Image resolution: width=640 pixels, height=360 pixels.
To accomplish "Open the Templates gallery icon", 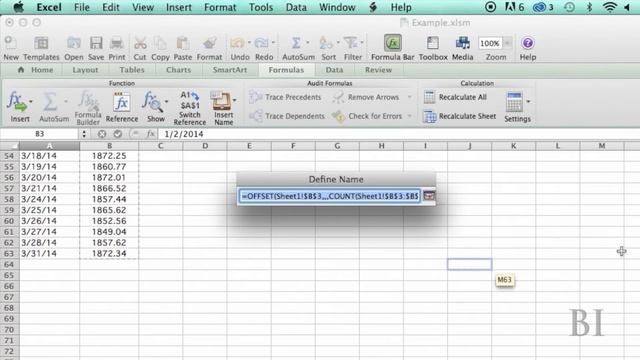I will (41, 43).
